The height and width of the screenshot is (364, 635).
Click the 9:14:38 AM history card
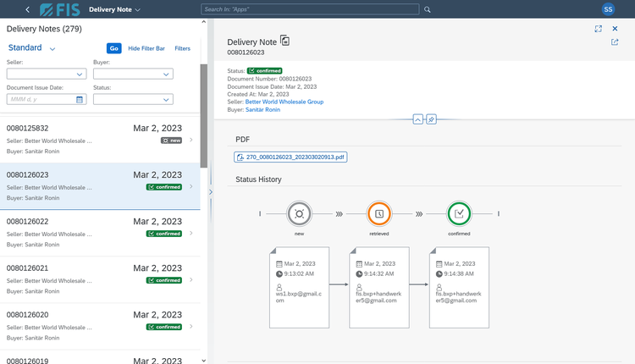coord(459,288)
